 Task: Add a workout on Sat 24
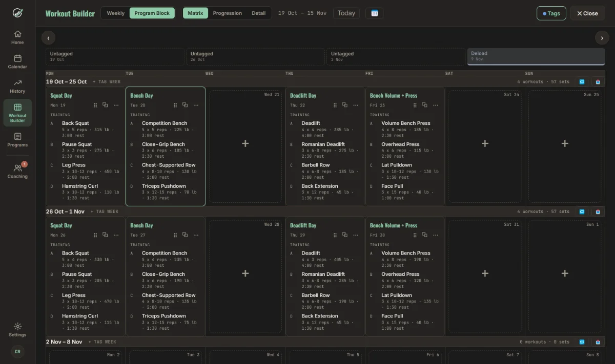tap(485, 144)
